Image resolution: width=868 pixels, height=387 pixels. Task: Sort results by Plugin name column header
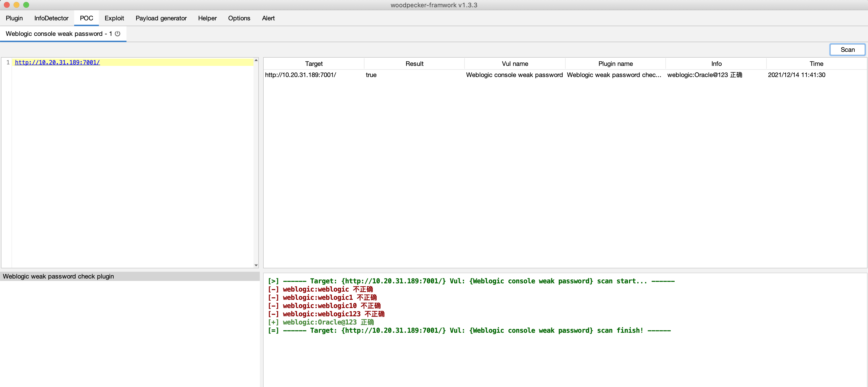(x=615, y=64)
